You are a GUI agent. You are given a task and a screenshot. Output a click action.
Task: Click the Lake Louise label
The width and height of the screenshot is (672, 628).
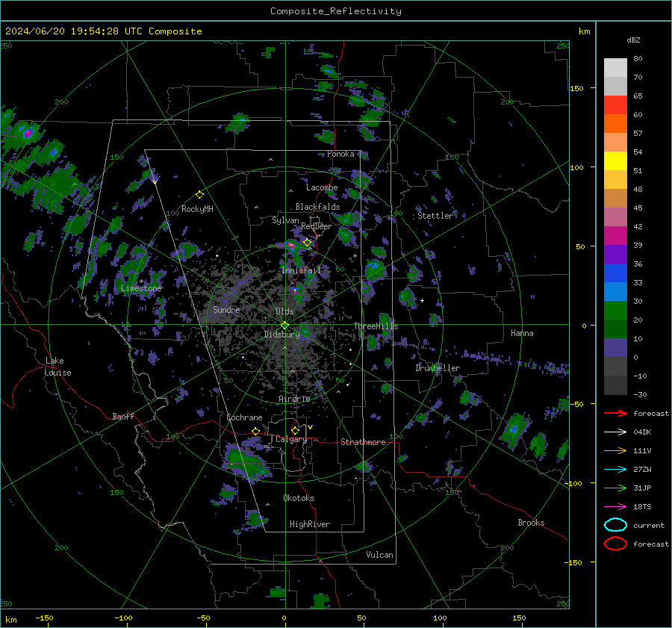point(57,367)
